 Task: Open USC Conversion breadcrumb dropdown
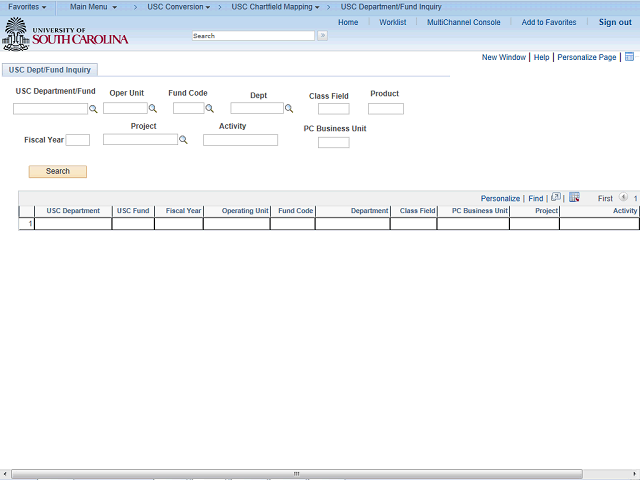click(x=178, y=7)
